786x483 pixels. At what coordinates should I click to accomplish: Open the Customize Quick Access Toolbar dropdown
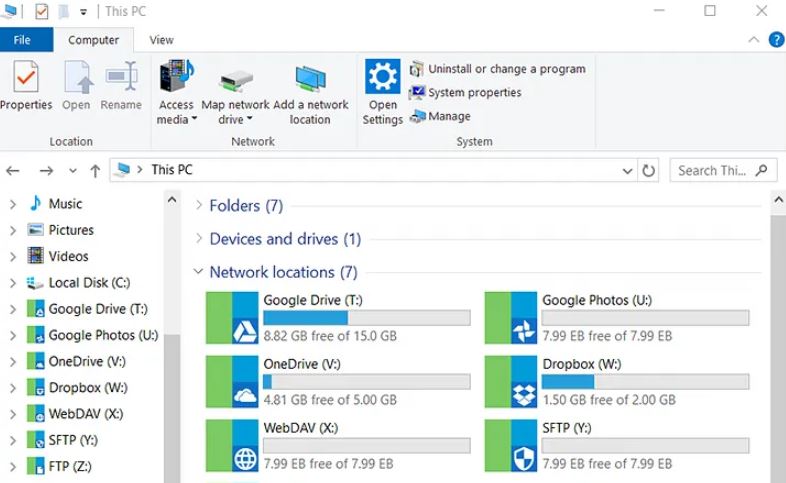pyautogui.click(x=83, y=12)
